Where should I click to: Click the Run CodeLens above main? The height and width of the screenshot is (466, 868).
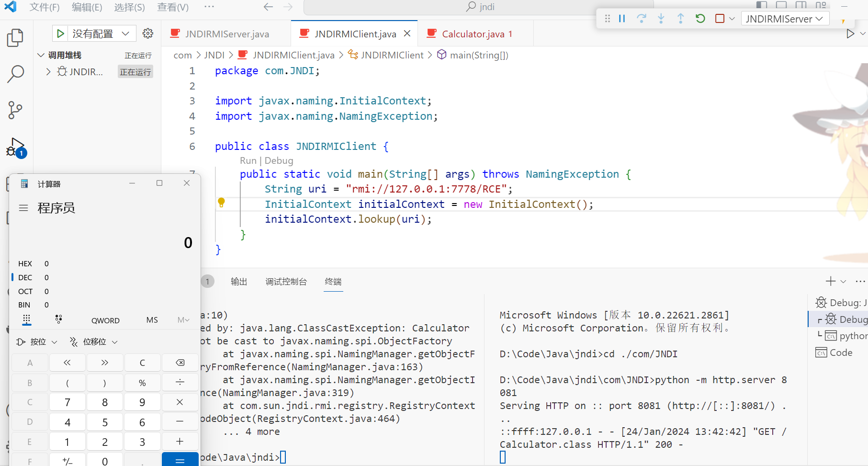(248, 160)
